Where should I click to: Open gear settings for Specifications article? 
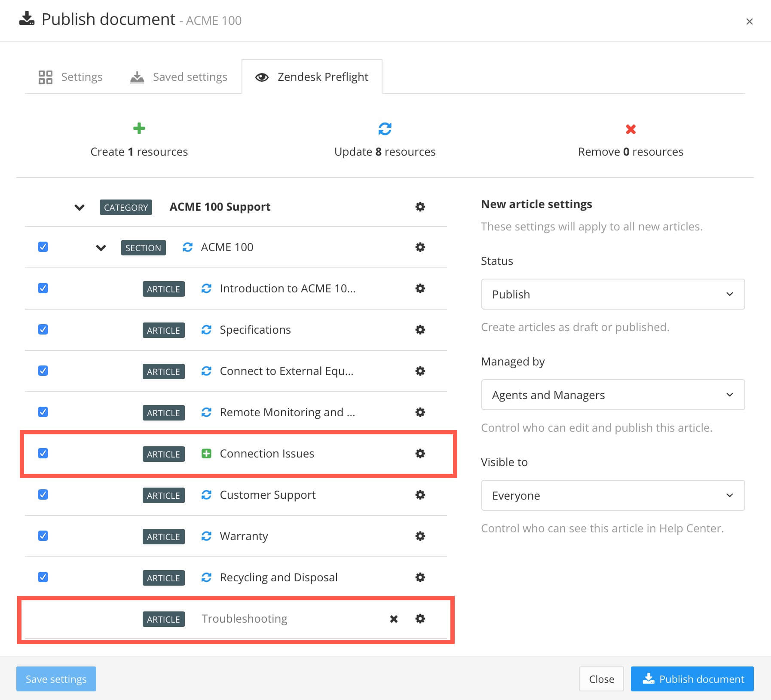click(420, 330)
